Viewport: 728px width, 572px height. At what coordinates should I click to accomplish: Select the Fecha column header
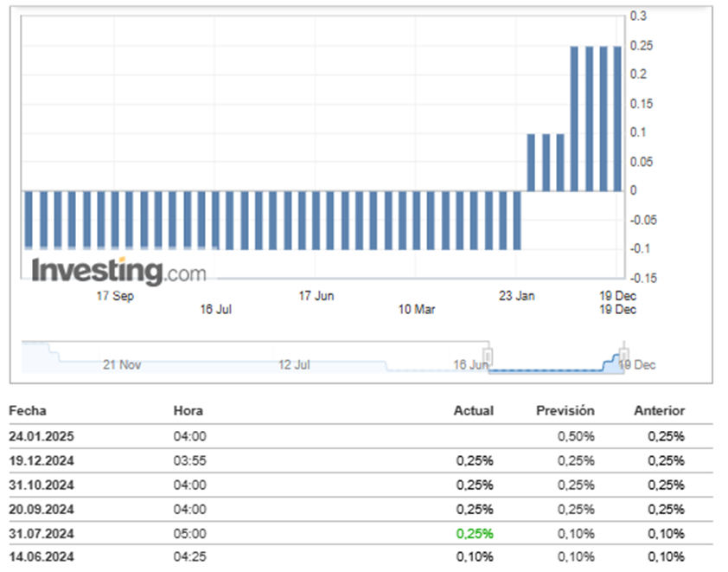(x=28, y=411)
